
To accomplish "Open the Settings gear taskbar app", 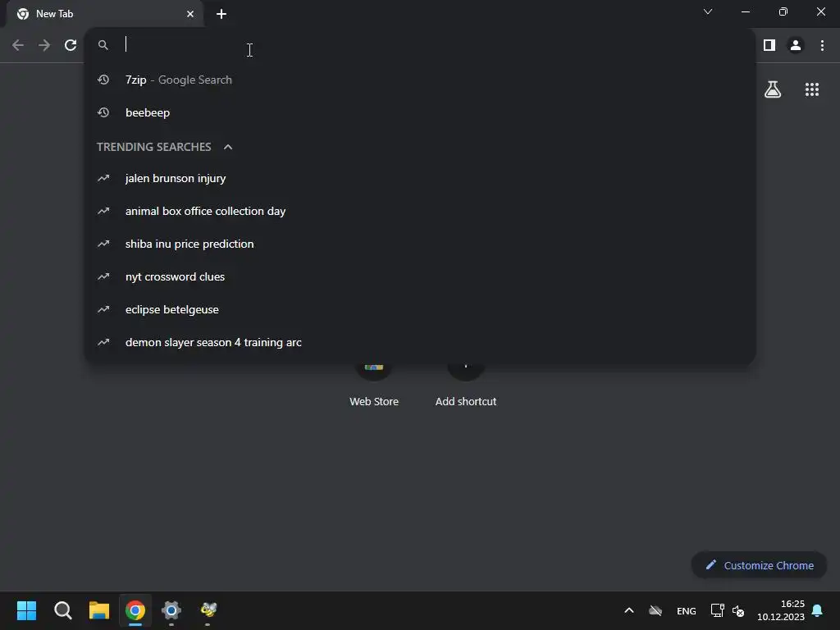I will point(171,610).
